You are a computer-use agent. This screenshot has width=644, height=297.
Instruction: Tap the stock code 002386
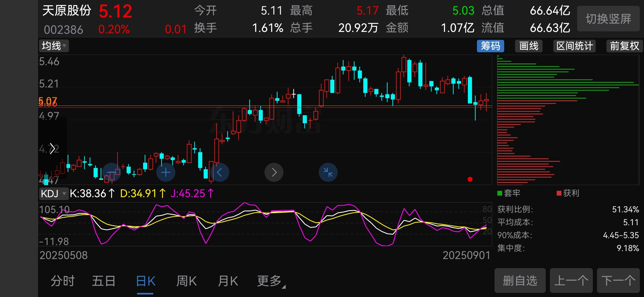pyautogui.click(x=64, y=29)
